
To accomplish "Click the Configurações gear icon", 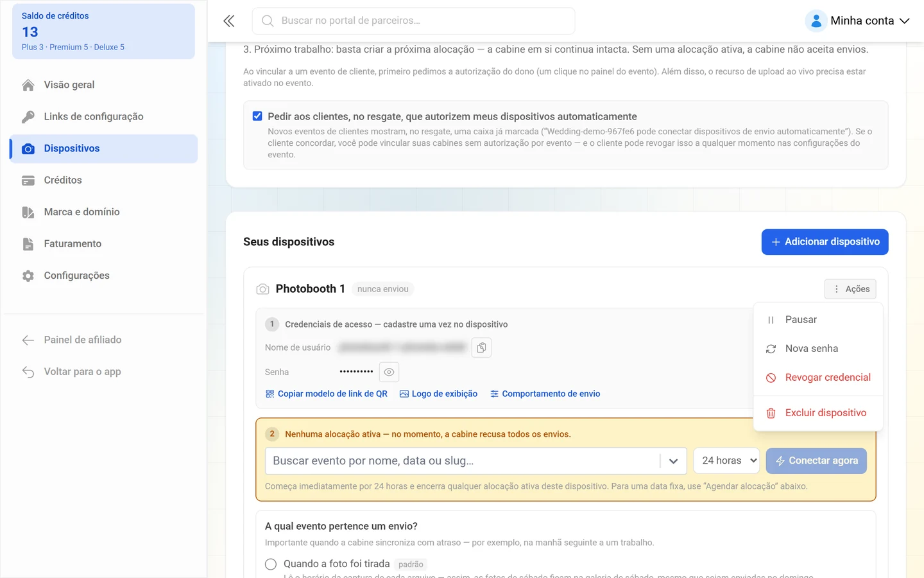I will click(x=28, y=276).
